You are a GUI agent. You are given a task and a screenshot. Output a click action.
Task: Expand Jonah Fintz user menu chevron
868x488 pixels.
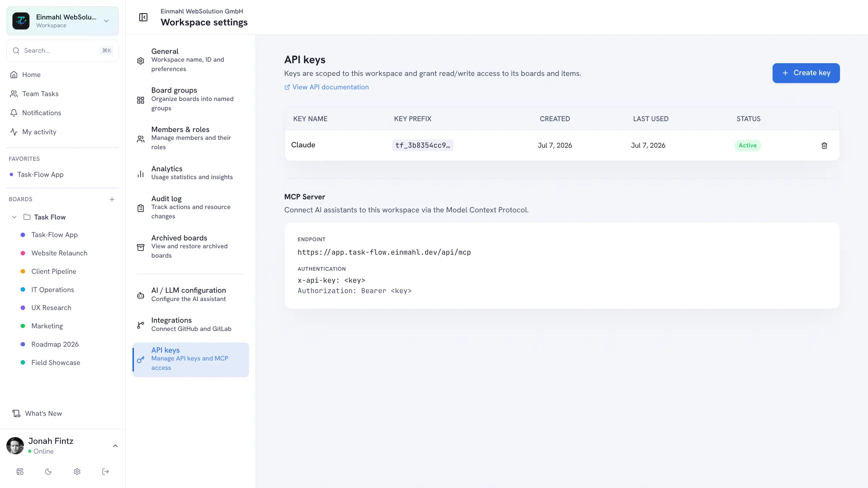115,446
